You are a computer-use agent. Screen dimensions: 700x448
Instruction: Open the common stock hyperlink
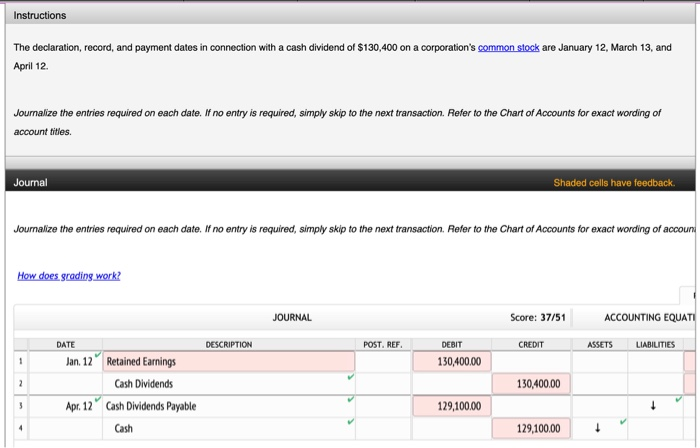pyautogui.click(x=508, y=47)
